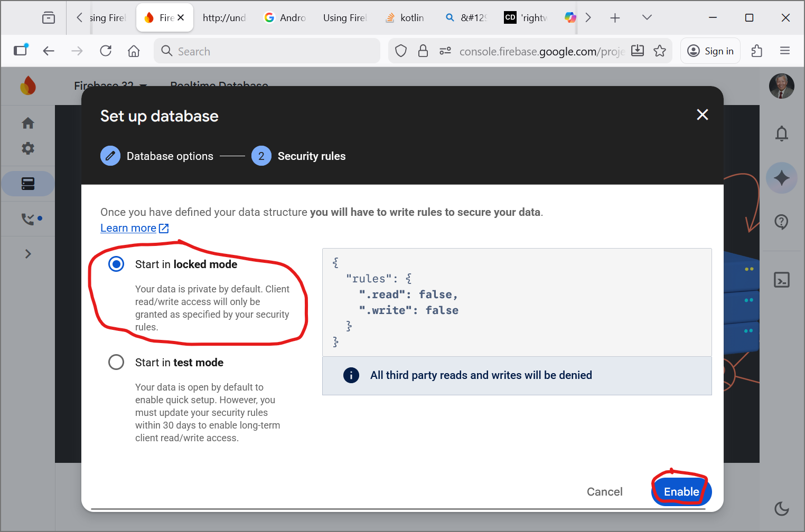Image resolution: width=805 pixels, height=532 pixels.
Task: Switch to the kotlin browser tab
Action: [405, 17]
